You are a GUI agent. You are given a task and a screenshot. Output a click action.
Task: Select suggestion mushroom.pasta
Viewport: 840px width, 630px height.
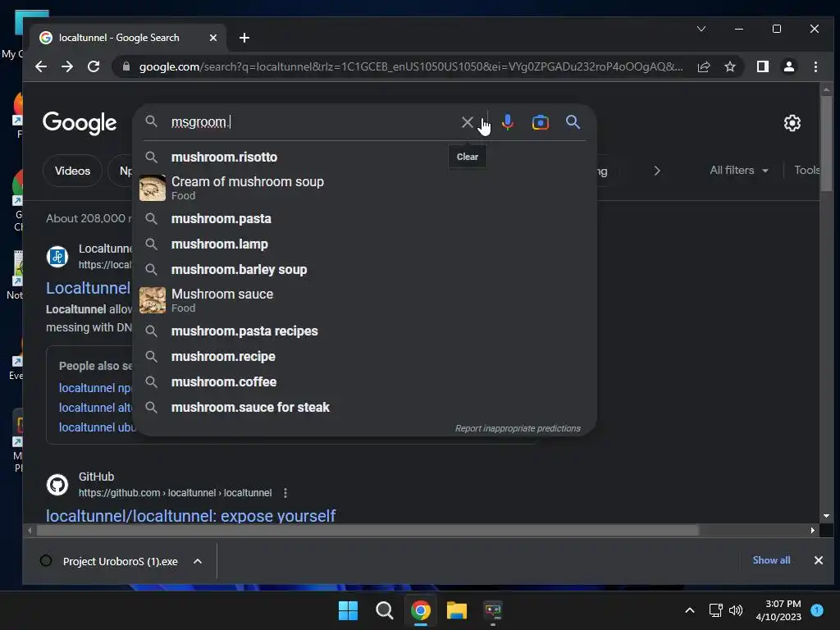click(x=364, y=218)
